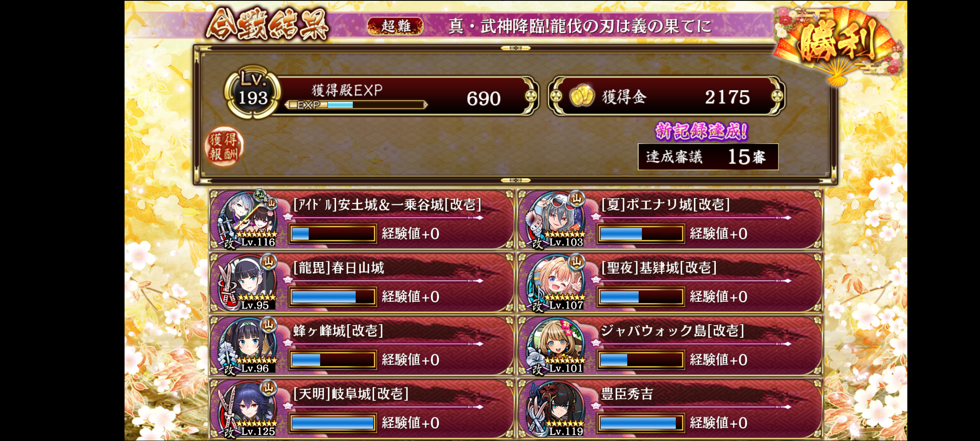Tap the [聖夜]基肄城 character portrait
This screenshot has width=980, height=441.
point(556,283)
